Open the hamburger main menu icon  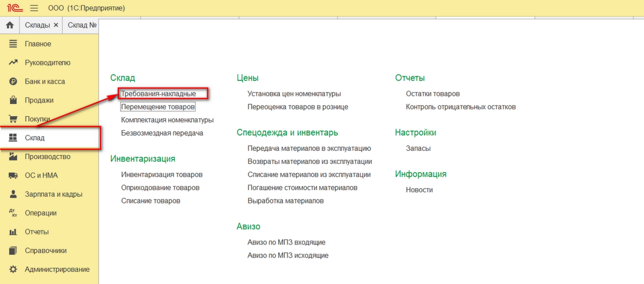point(34,8)
